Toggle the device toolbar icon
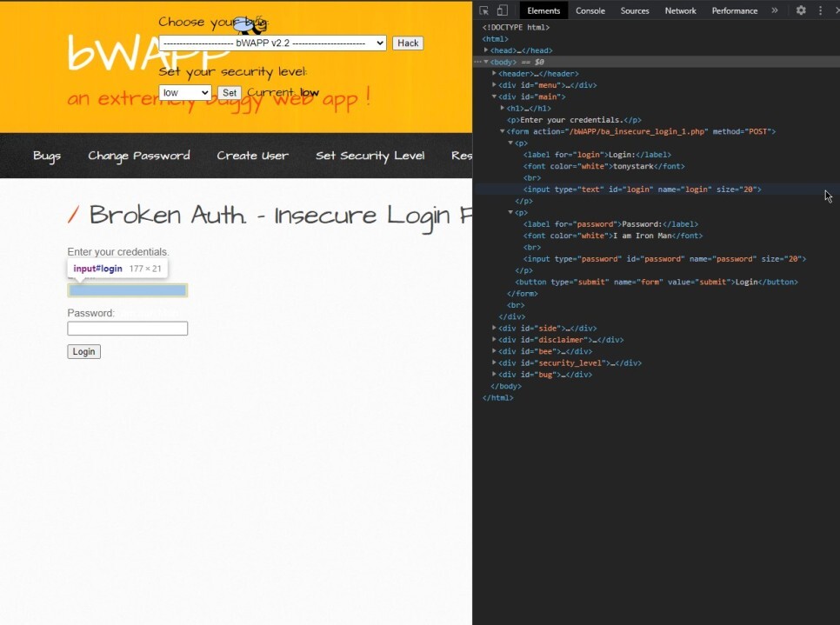 pos(502,10)
